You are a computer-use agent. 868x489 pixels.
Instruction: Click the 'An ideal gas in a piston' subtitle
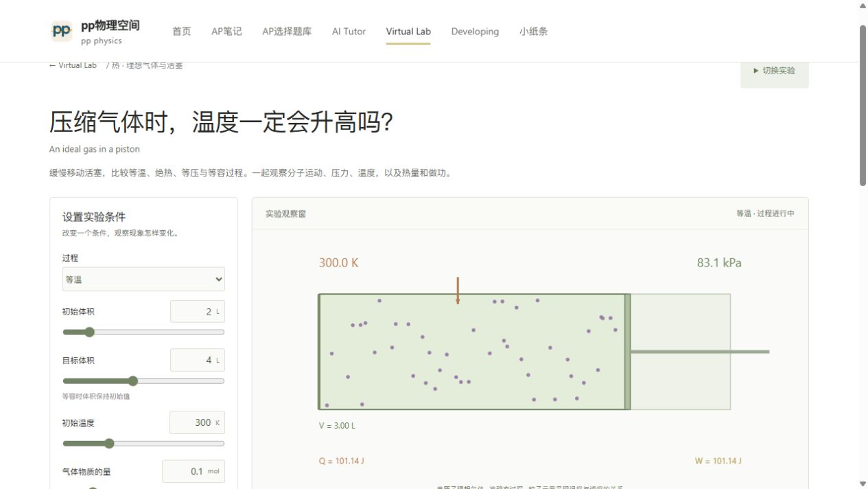95,149
